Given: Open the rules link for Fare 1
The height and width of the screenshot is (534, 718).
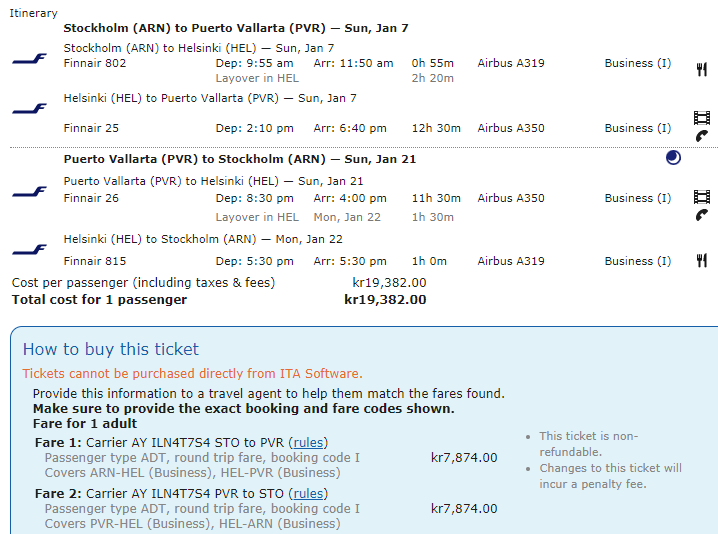Looking at the screenshot, I should [x=308, y=442].
